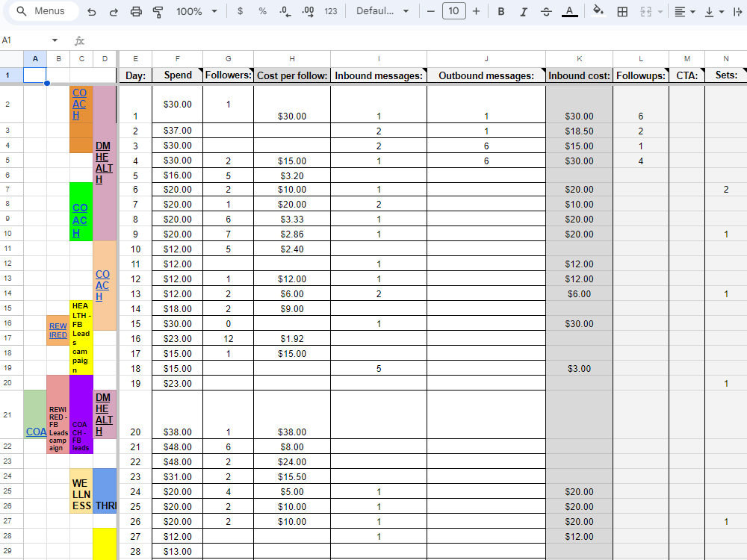Increase font size with plus button

click(476, 11)
